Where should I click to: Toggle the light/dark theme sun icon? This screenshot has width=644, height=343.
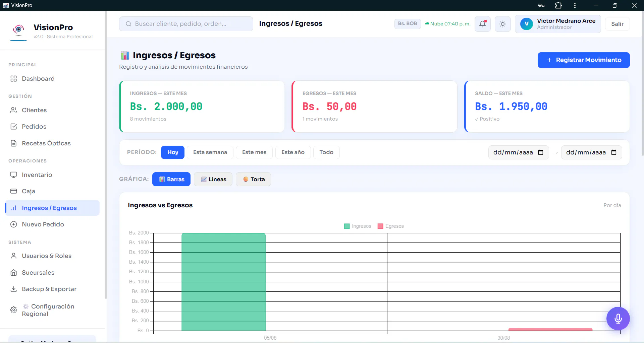502,24
